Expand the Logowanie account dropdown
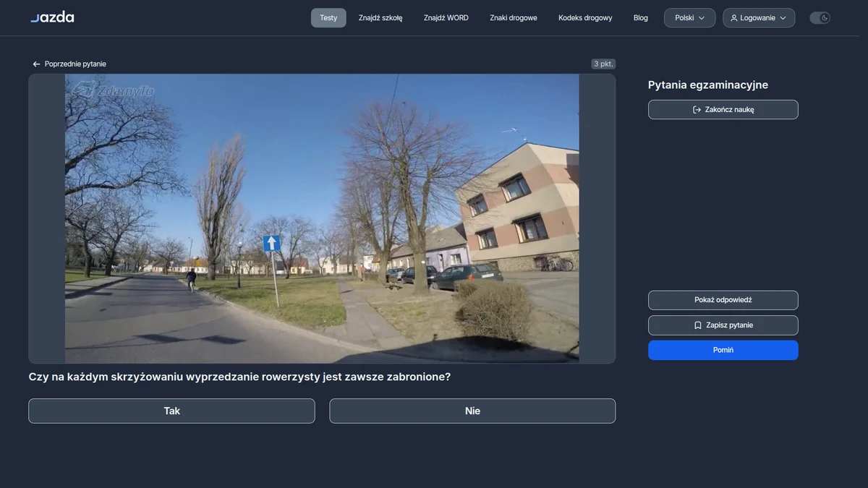 pyautogui.click(x=758, y=18)
